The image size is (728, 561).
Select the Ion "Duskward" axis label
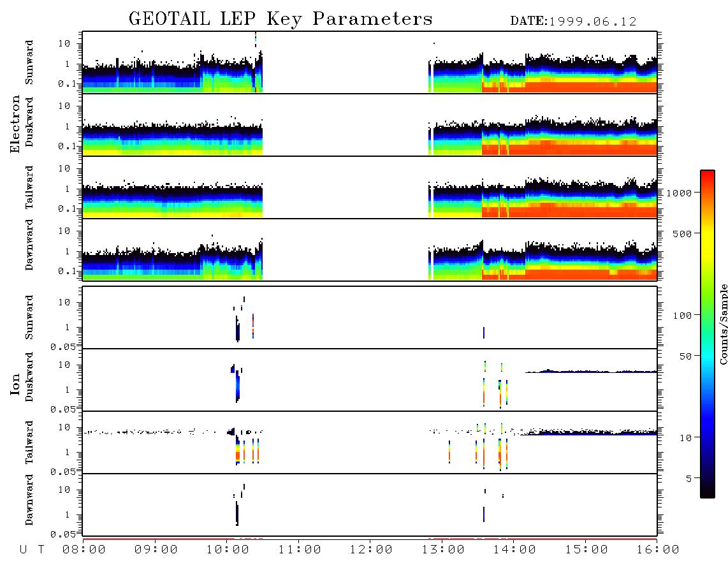tap(29, 377)
